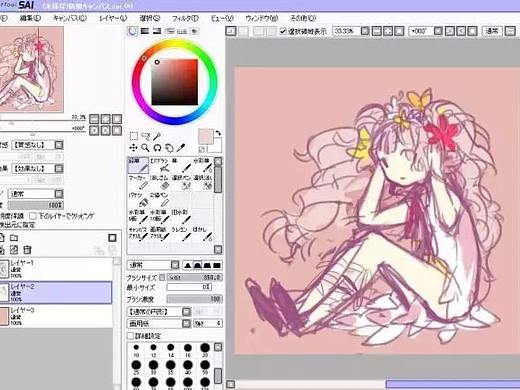Choose the 選択ペン selection pen
The width and height of the screenshot is (520, 390).
(x=181, y=183)
